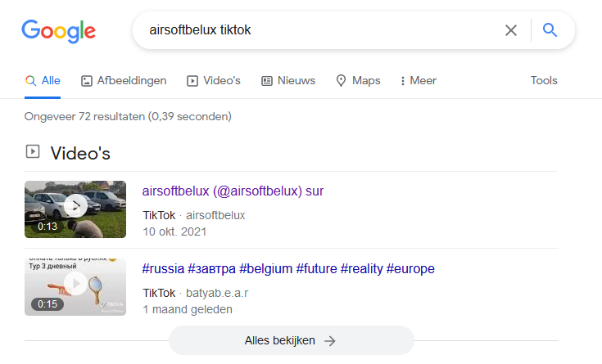The width and height of the screenshot is (602, 364).
Task: Go to the Nieuws tab
Action: (x=288, y=80)
